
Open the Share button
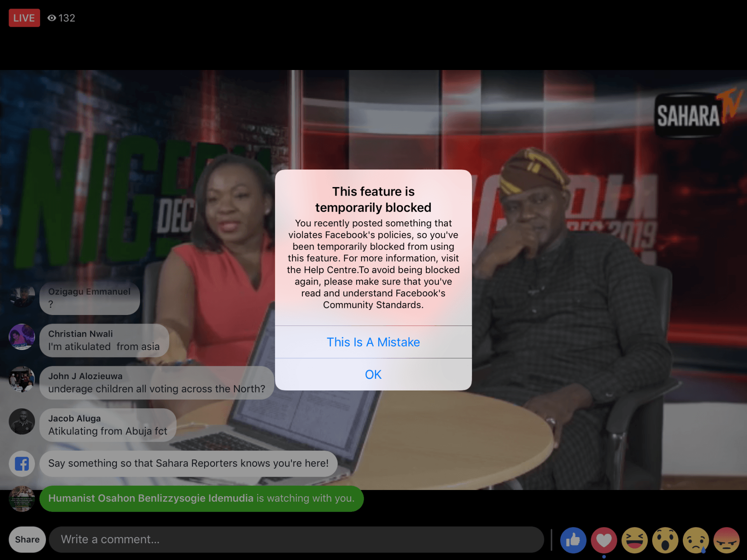point(27,539)
